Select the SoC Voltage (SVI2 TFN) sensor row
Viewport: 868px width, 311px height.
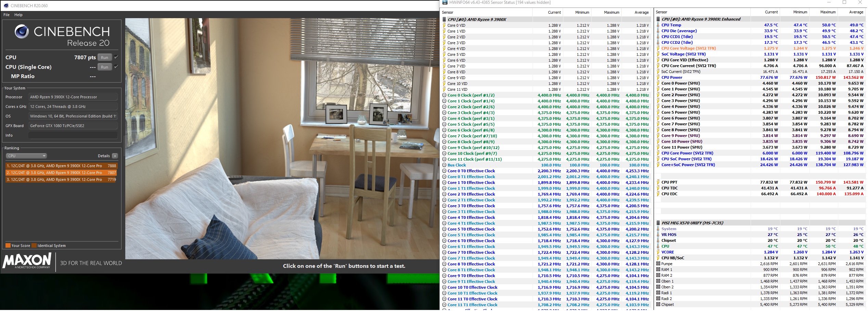tap(760, 54)
